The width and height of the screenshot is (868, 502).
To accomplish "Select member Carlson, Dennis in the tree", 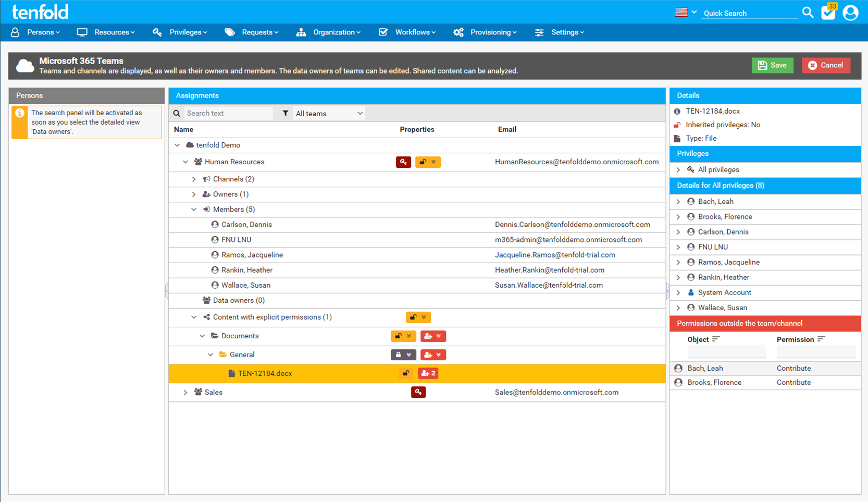I will click(246, 225).
